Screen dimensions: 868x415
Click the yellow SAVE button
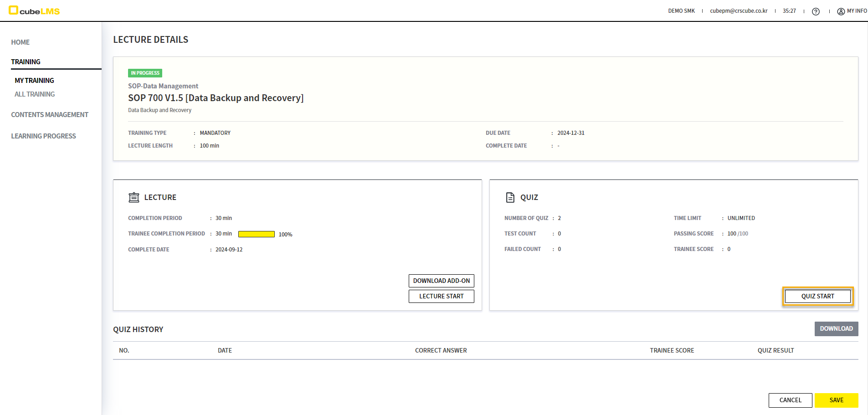pos(836,400)
